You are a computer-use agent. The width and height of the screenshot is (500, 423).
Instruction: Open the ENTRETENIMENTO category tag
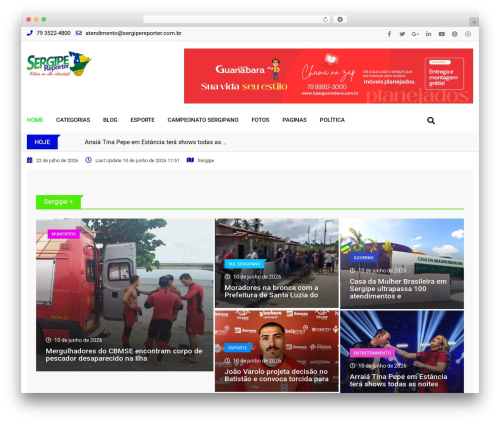(x=372, y=353)
